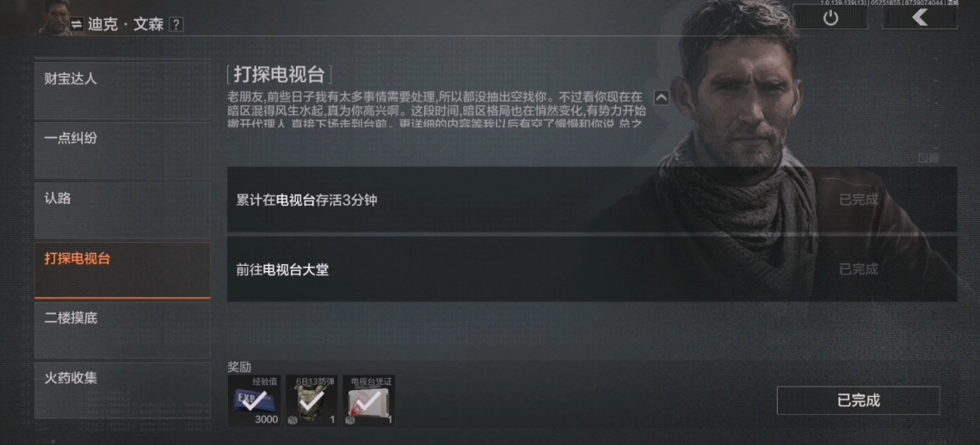Open the 一点纠纷 mission
Image resolution: width=980 pixels, height=445 pixels.
[122, 151]
